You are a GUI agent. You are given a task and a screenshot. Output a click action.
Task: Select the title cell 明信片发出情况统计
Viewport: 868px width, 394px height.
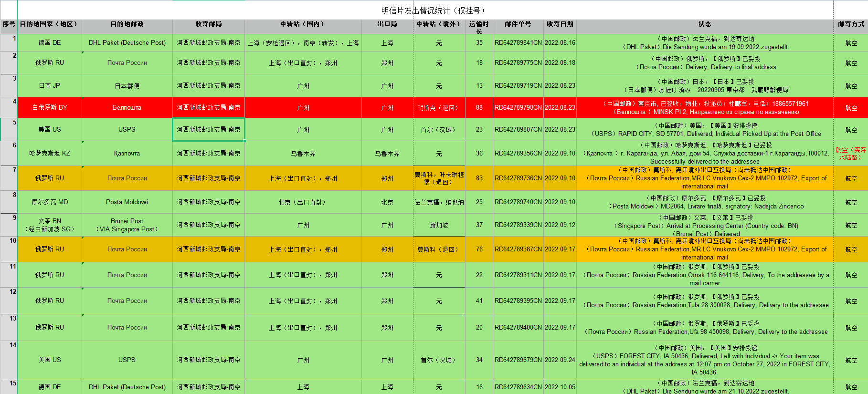coord(433,10)
